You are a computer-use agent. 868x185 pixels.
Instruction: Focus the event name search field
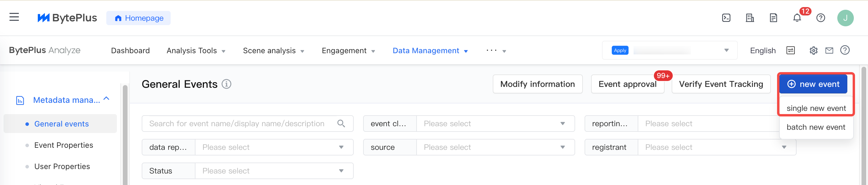(247, 124)
